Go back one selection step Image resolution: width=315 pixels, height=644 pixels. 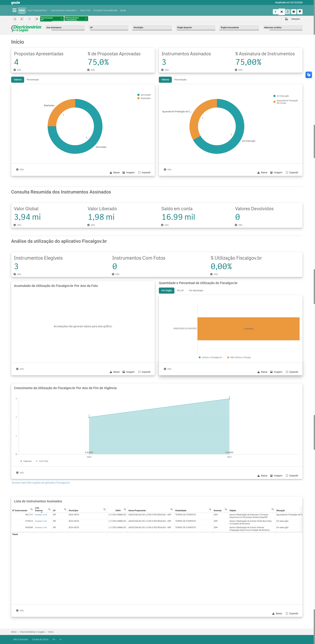point(275,11)
